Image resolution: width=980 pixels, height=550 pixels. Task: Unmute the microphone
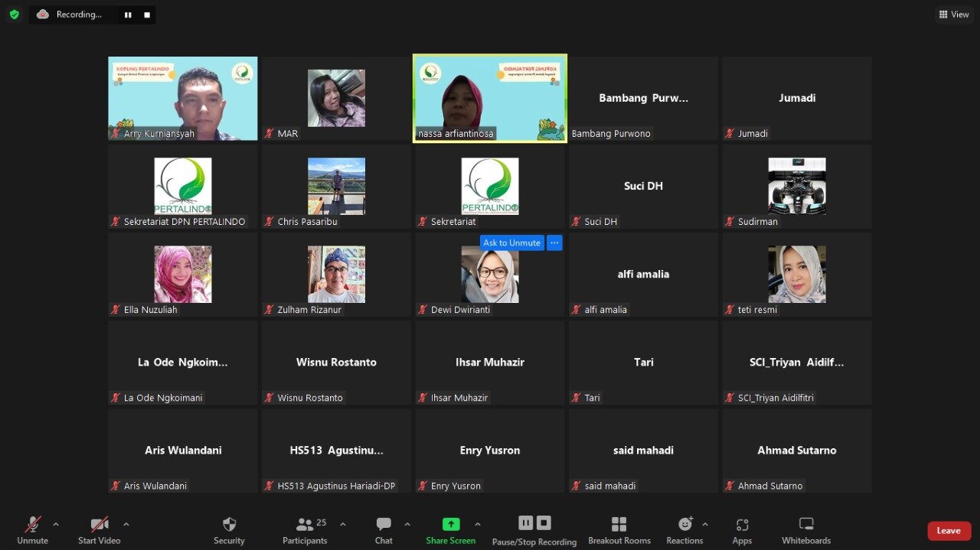point(32,530)
